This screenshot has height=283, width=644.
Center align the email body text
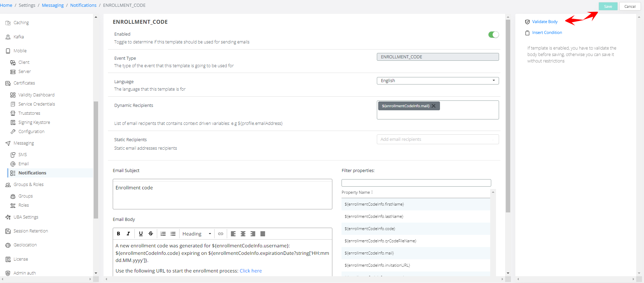[x=243, y=233]
